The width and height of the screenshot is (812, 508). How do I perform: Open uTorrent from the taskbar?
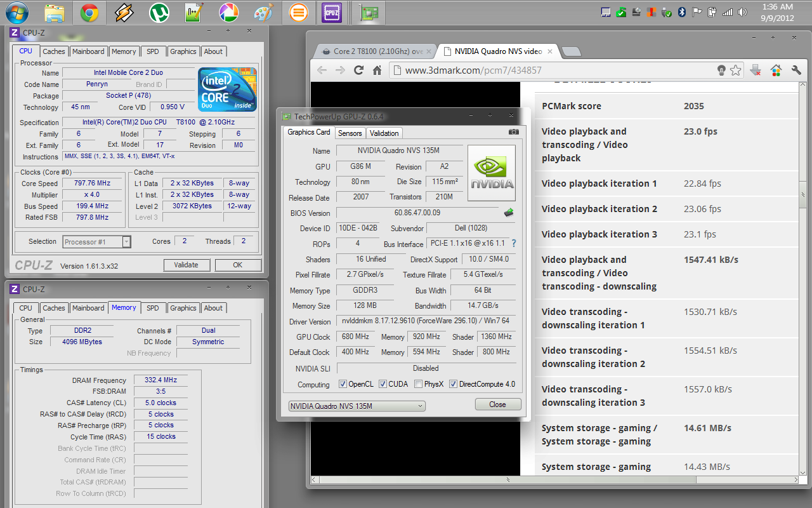click(x=159, y=12)
